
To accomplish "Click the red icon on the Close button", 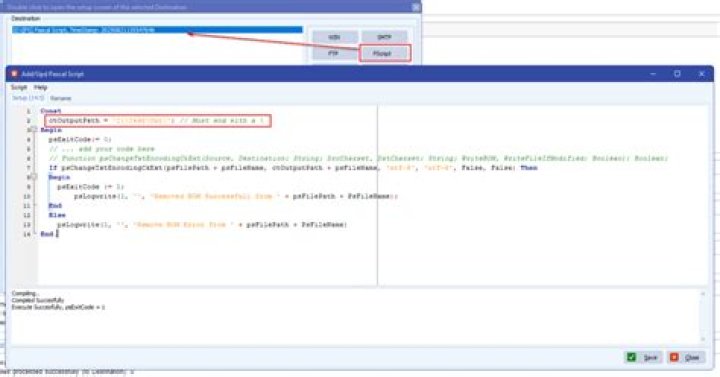I will pyautogui.click(x=674, y=357).
